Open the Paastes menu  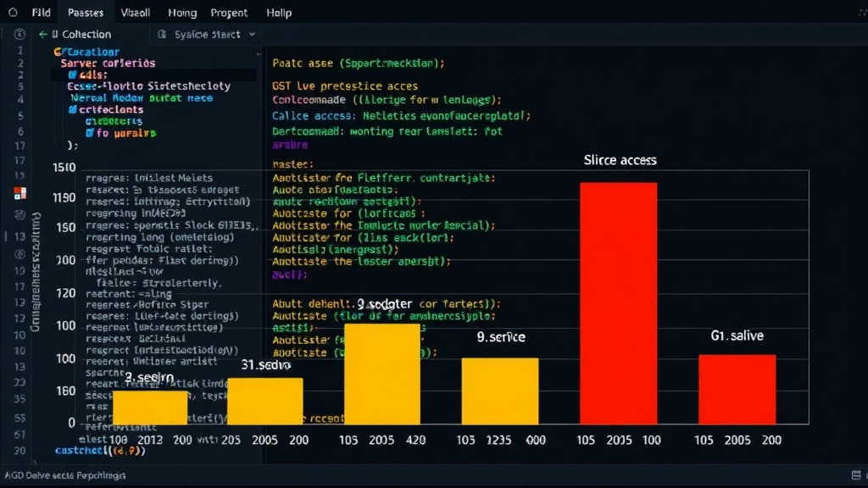click(x=86, y=13)
